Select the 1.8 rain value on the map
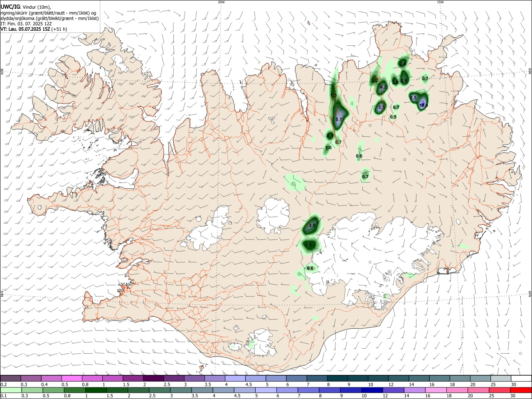 308,245
